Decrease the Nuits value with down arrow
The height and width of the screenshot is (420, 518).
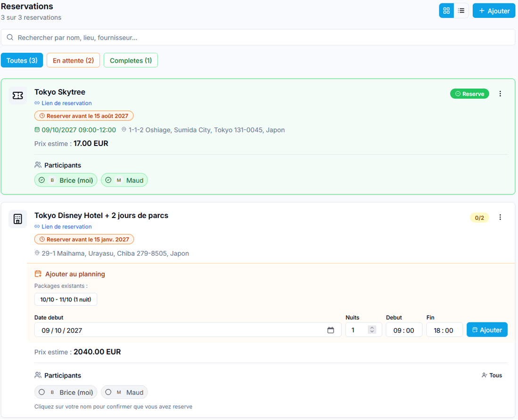(372, 332)
